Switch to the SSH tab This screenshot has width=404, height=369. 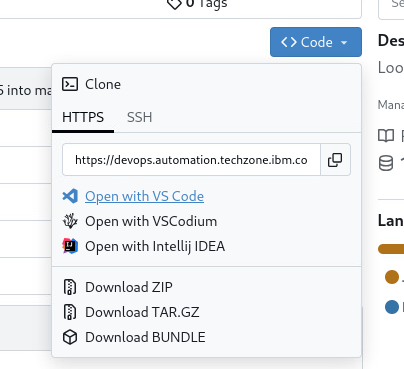[x=140, y=117]
